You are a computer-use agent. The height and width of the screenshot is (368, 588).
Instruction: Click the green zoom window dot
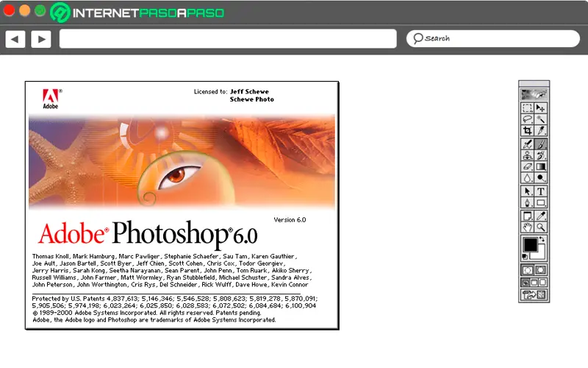(40, 10)
